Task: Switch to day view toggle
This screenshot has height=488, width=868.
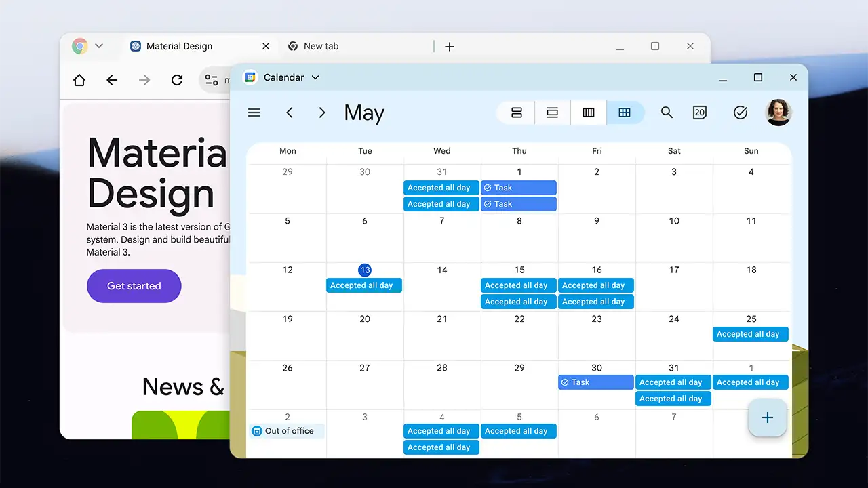Action: pos(553,113)
